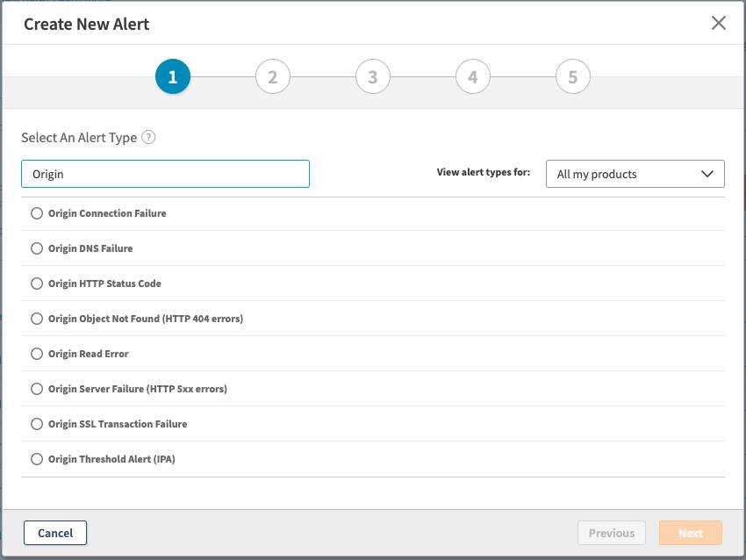Click step 4 in progress bar
Viewport: 746px width, 560px height.
pyautogui.click(x=472, y=77)
